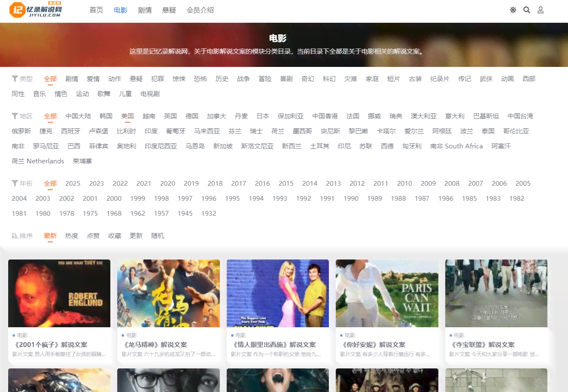Filter region by 美国
The image size is (568, 392).
(x=128, y=116)
